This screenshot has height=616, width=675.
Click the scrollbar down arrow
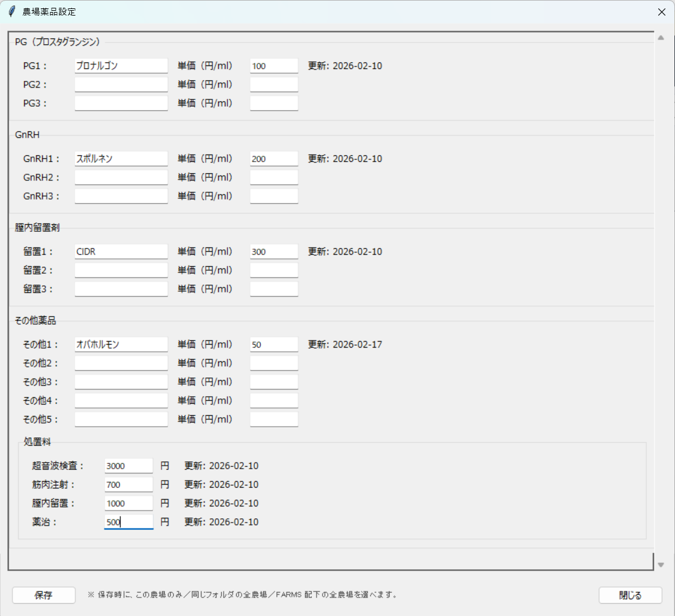661,565
